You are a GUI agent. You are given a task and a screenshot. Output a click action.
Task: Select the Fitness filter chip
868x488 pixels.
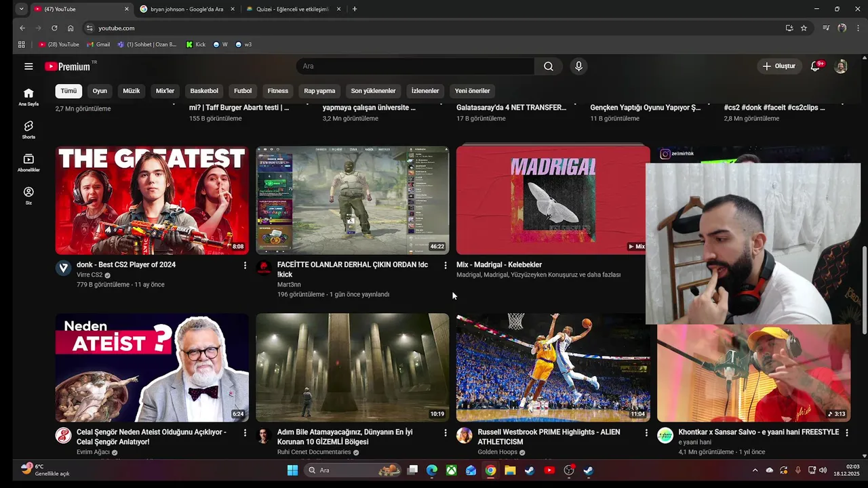(278, 91)
